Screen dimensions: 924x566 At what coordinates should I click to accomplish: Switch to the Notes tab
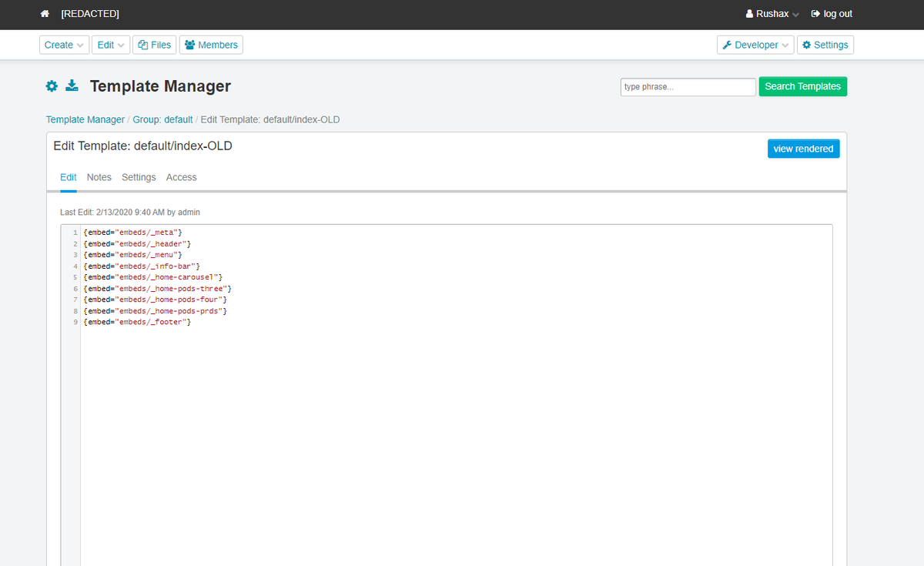coord(99,177)
